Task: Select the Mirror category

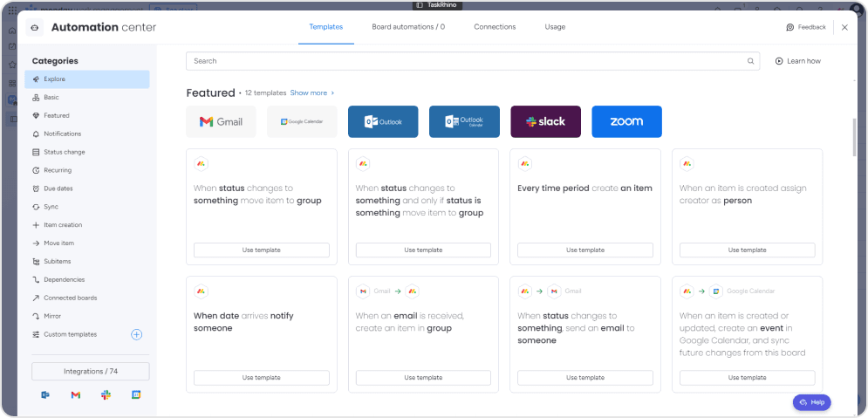Action: (87, 316)
